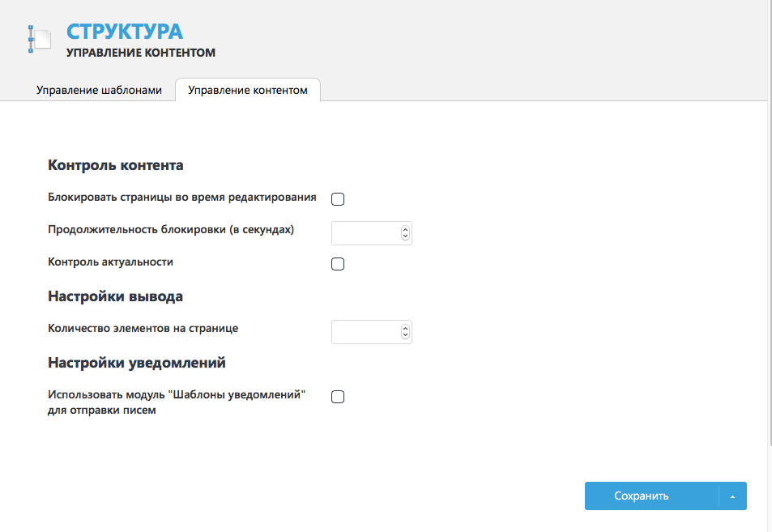Click the Блокировать страницы во время редактирования label
Viewport: 772px width, 532px height.
click(x=182, y=198)
